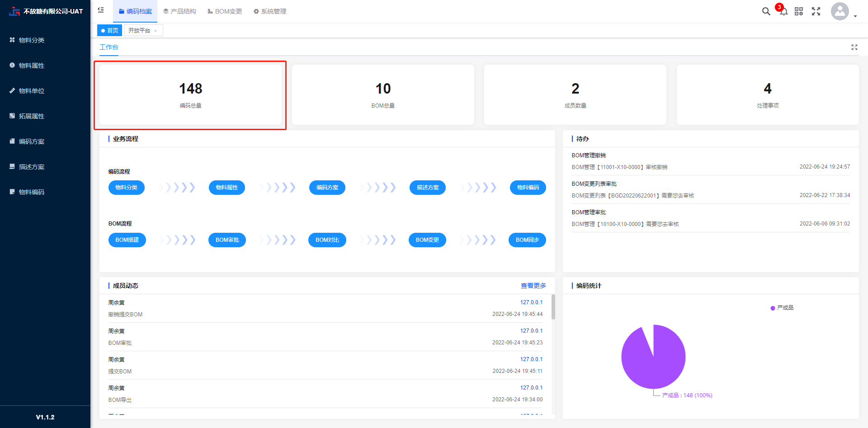The width and height of the screenshot is (868, 428).
Task: Open notifications bell with badge 3
Action: [783, 11]
